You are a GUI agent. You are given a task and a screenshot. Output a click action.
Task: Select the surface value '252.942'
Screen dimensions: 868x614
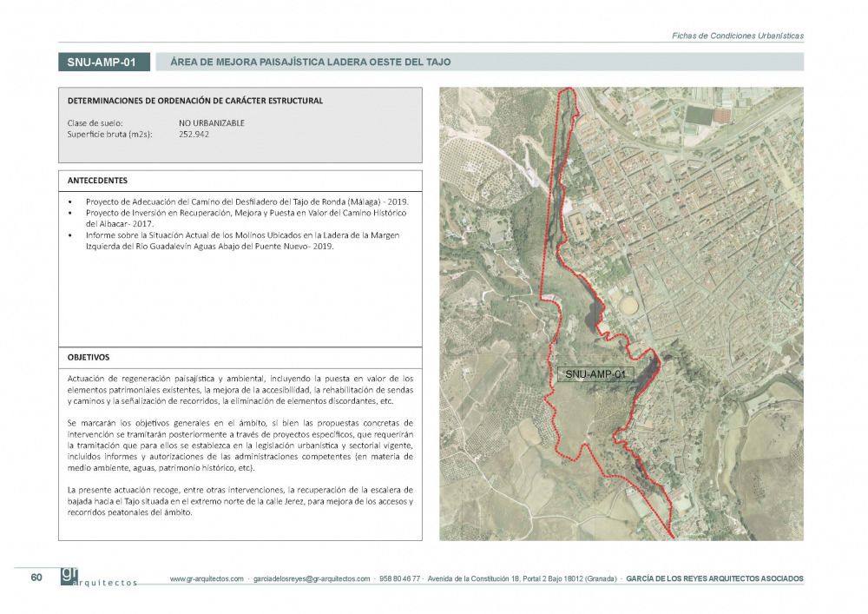point(194,134)
